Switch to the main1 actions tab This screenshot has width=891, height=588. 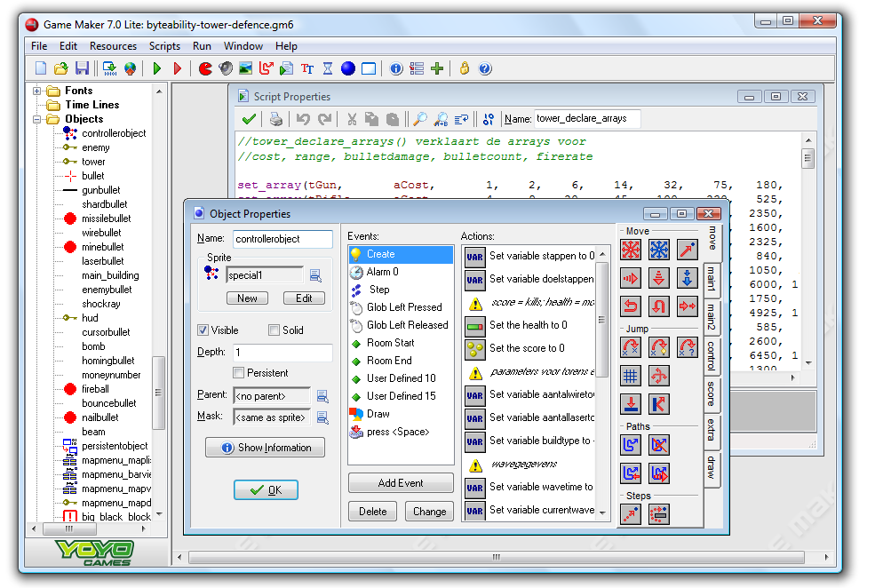(712, 279)
